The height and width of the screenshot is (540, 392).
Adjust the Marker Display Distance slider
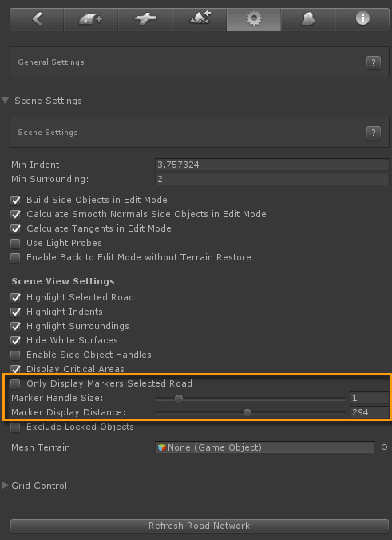pyautogui.click(x=250, y=412)
